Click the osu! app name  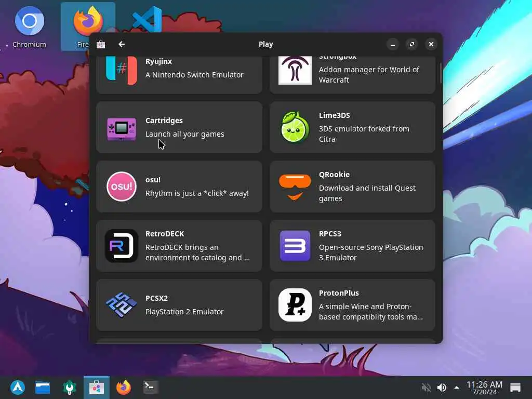[153, 180]
